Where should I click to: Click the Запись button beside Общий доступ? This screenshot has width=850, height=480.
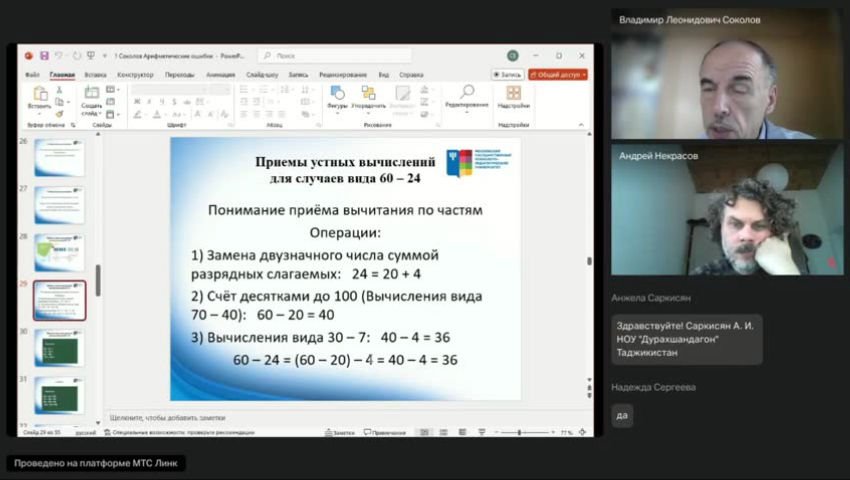tap(507, 75)
